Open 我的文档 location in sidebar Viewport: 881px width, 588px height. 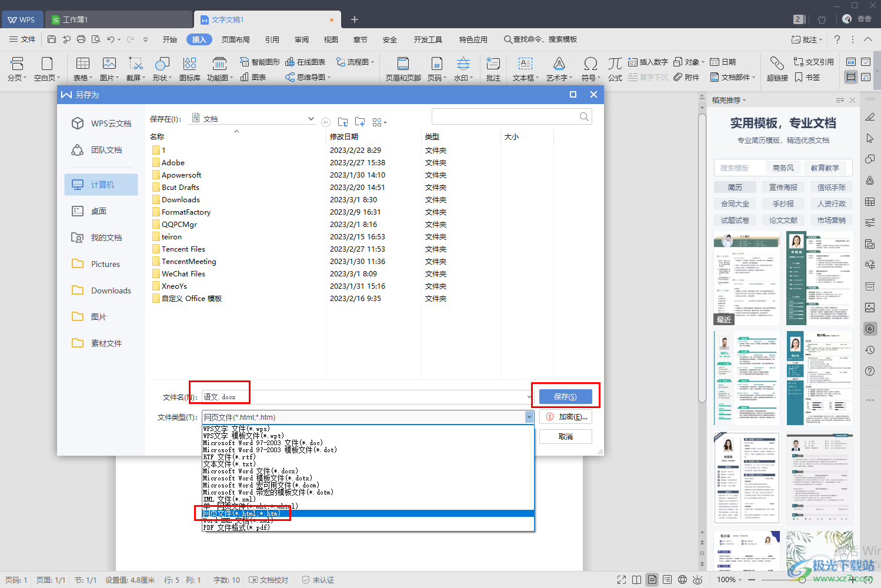tap(102, 238)
